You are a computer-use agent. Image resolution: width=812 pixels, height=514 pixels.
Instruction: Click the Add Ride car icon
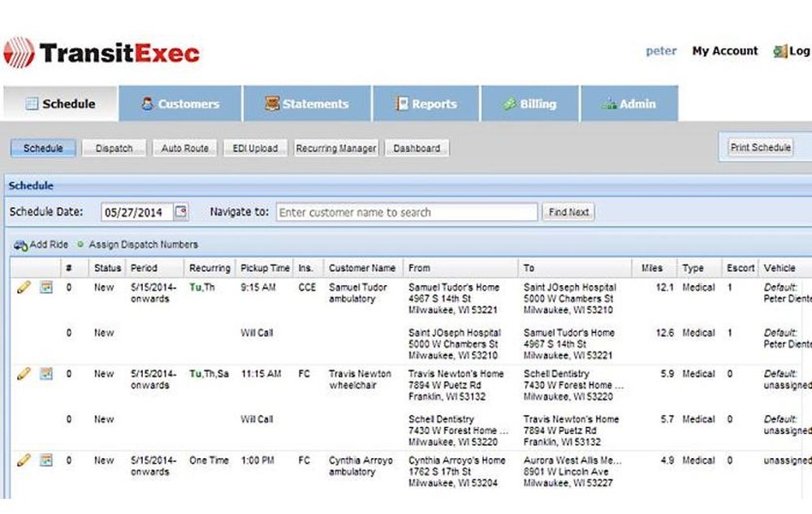point(21,245)
